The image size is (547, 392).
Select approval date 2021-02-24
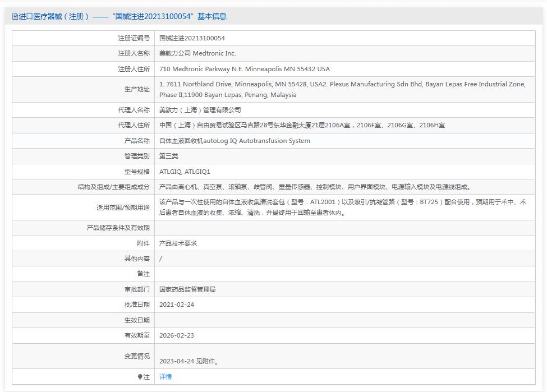click(x=177, y=305)
